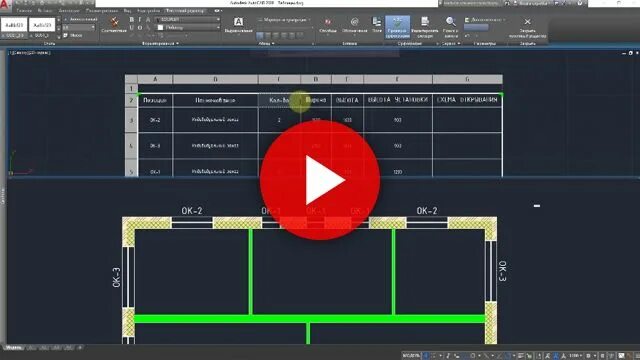Viewport: 640px width, 360px height.
Task: Click the first paragraph alignment icon in Абзац panel
Action: pyautogui.click(x=260, y=36)
